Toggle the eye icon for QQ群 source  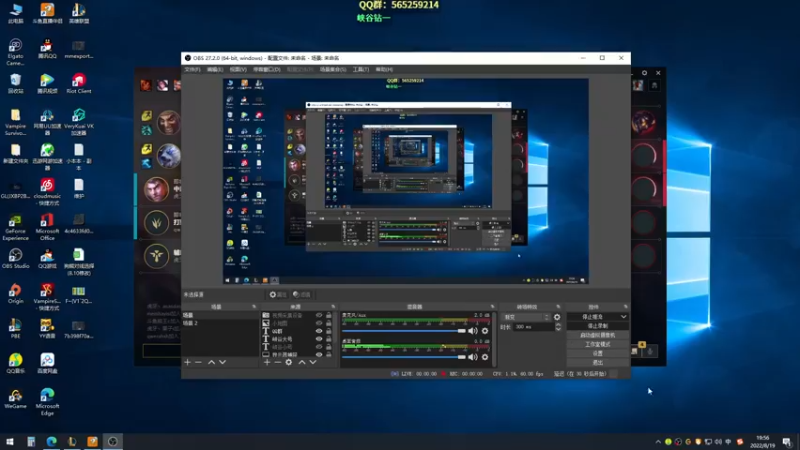click(x=319, y=331)
